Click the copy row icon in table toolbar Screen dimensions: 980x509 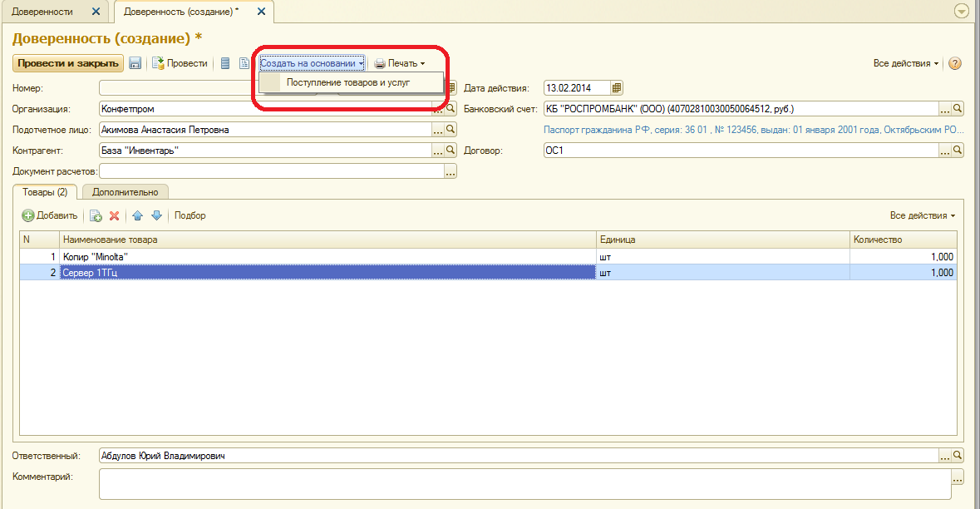[x=96, y=215]
